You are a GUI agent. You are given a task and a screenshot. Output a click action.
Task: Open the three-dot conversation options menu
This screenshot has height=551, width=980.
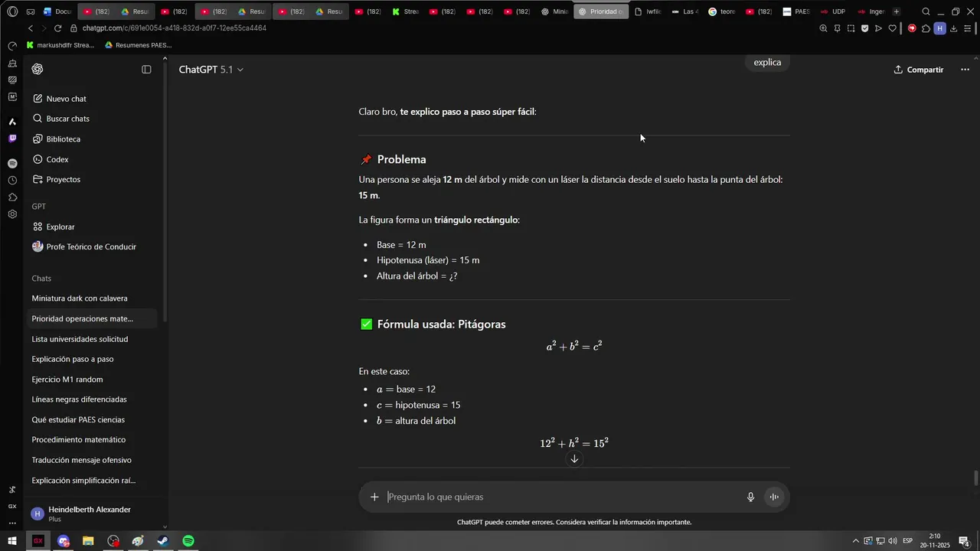965,70
